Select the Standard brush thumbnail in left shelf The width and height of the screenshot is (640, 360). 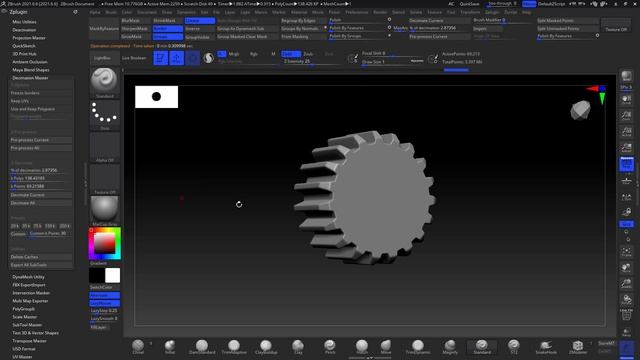coord(104,82)
